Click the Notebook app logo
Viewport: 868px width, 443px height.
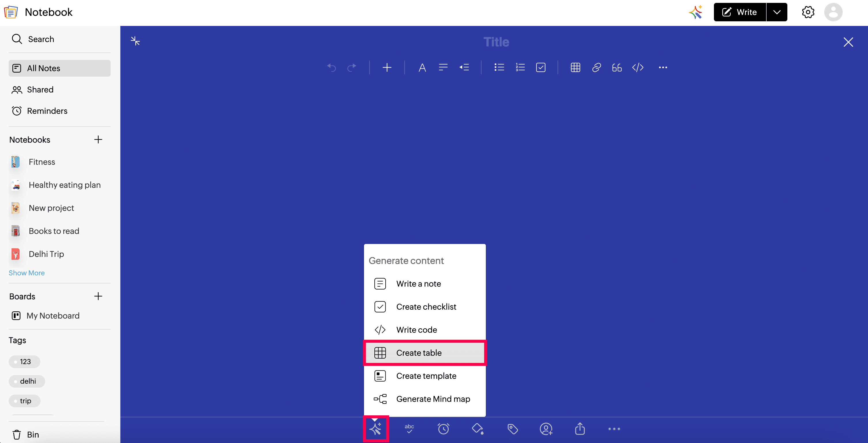pos(11,12)
